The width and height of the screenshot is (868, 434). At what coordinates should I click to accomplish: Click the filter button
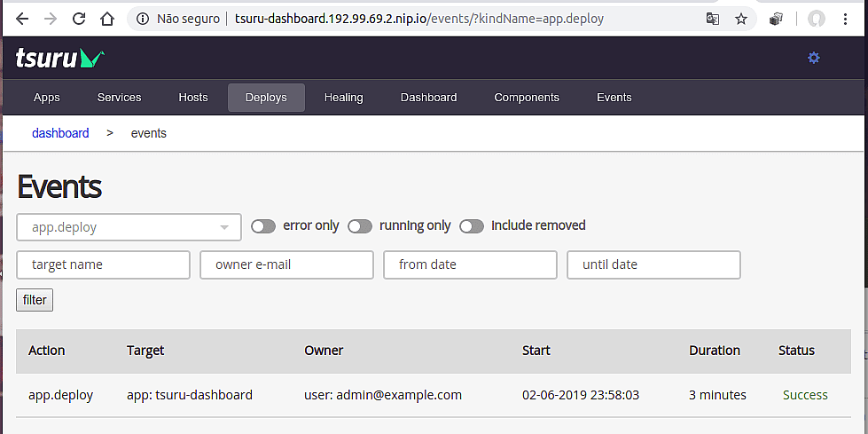point(35,300)
